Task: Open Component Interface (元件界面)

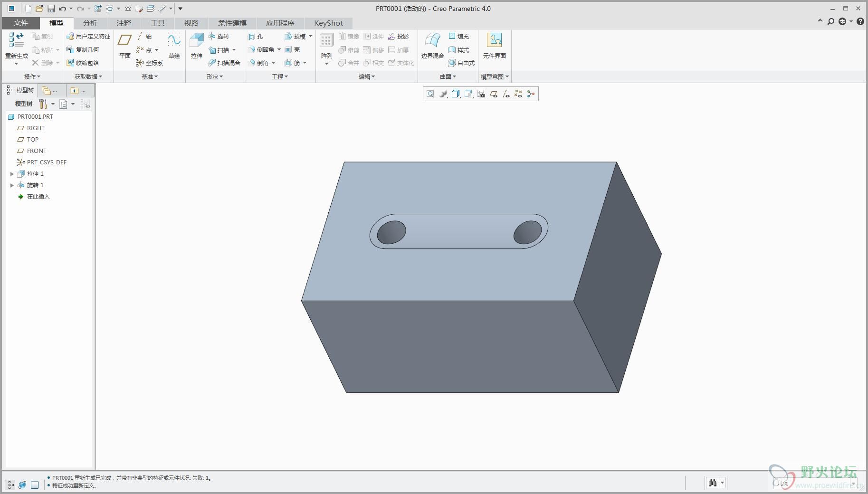Action: (494, 46)
